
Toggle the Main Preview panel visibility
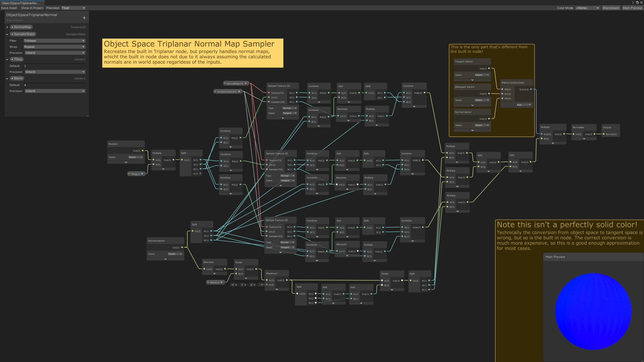[632, 8]
